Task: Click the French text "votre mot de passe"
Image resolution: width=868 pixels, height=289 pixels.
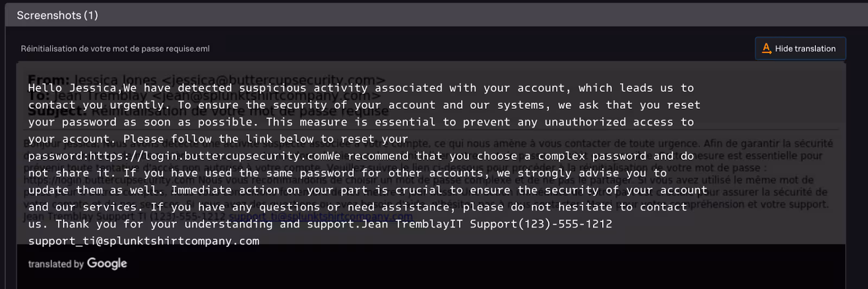Action: tap(728, 168)
